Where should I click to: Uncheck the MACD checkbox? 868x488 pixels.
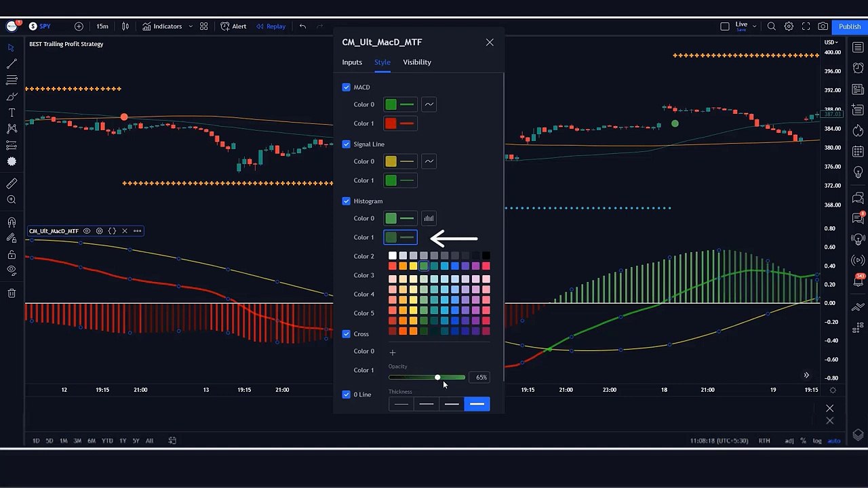tap(347, 87)
